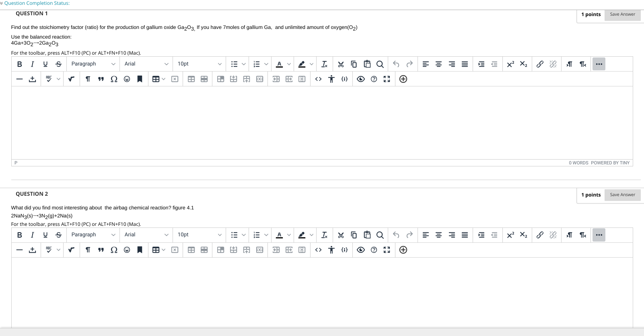Open highlight color picker arrow in Question 1
Image resolution: width=644 pixels, height=336 pixels.
[x=311, y=64]
